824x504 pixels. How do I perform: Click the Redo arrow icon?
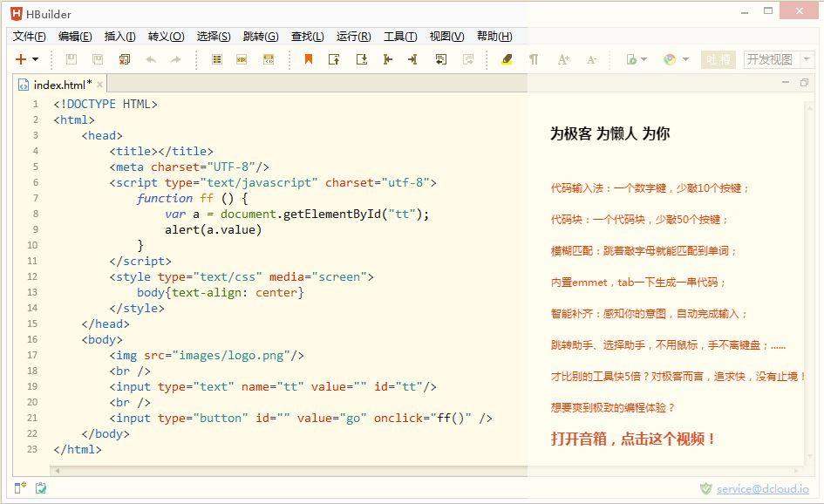[175, 59]
